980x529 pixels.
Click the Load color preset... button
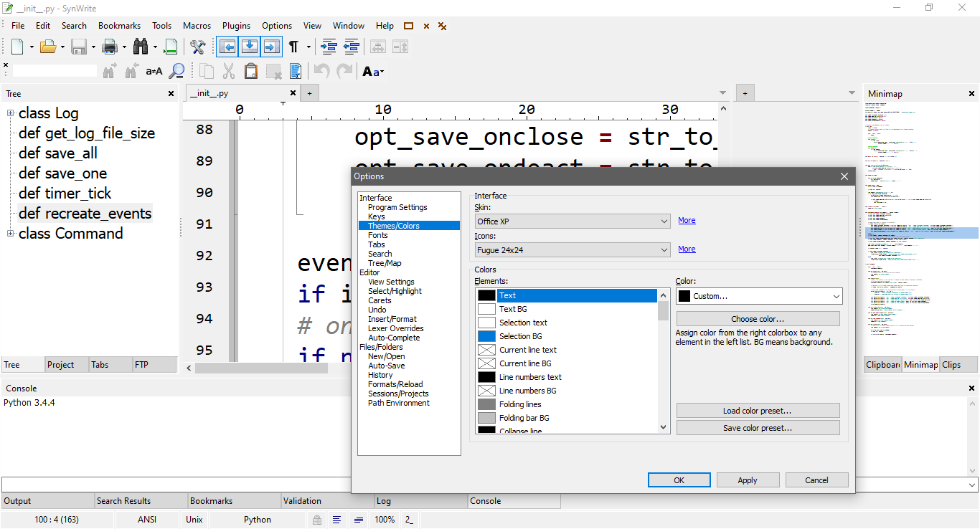coord(758,411)
